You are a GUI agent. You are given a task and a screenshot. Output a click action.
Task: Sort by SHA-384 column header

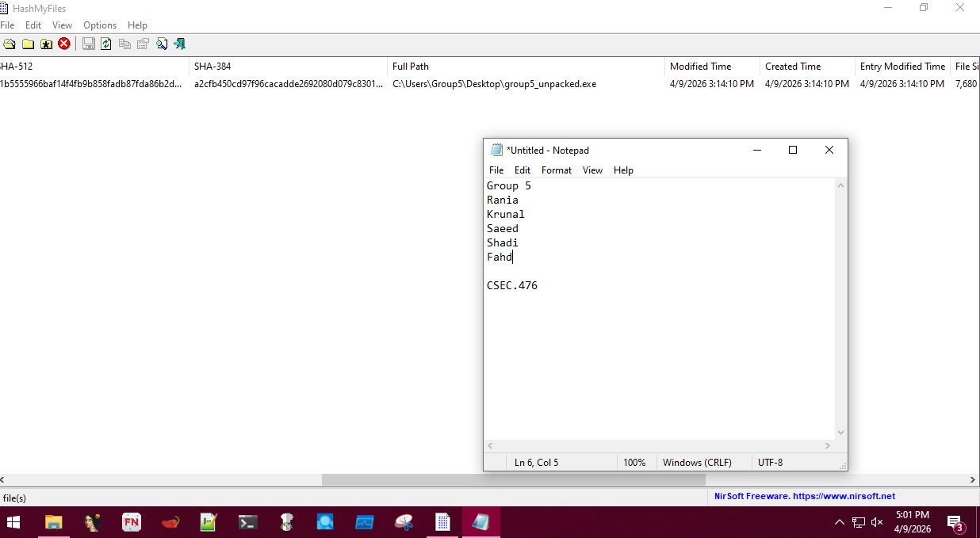(x=289, y=67)
